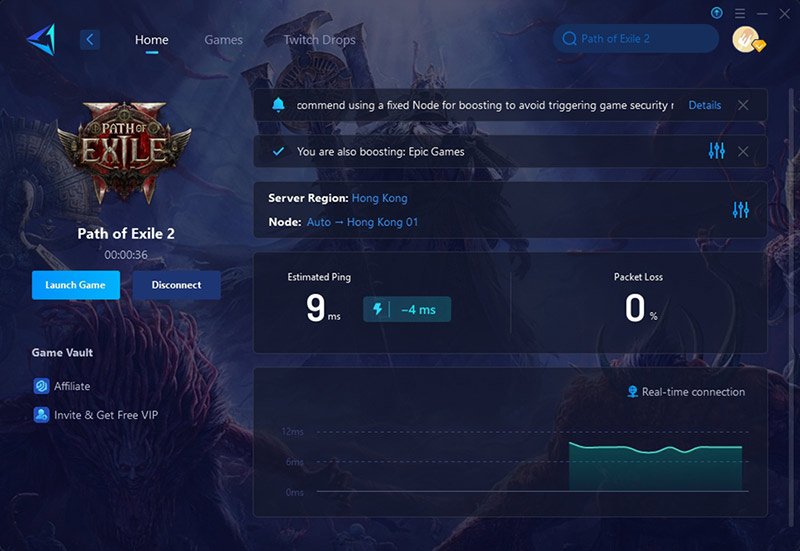The width and height of the screenshot is (800, 551).
Task: Click the Launch Game button
Action: (x=76, y=285)
